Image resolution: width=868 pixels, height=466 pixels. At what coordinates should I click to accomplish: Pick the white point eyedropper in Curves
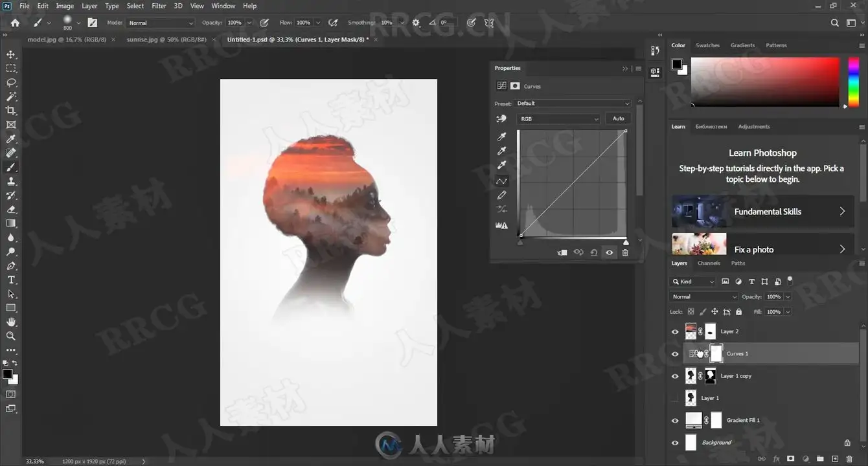[501, 165]
